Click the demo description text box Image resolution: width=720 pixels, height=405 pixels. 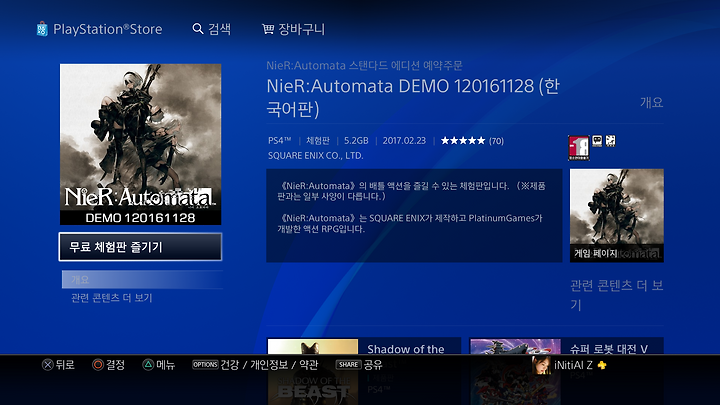point(414,215)
